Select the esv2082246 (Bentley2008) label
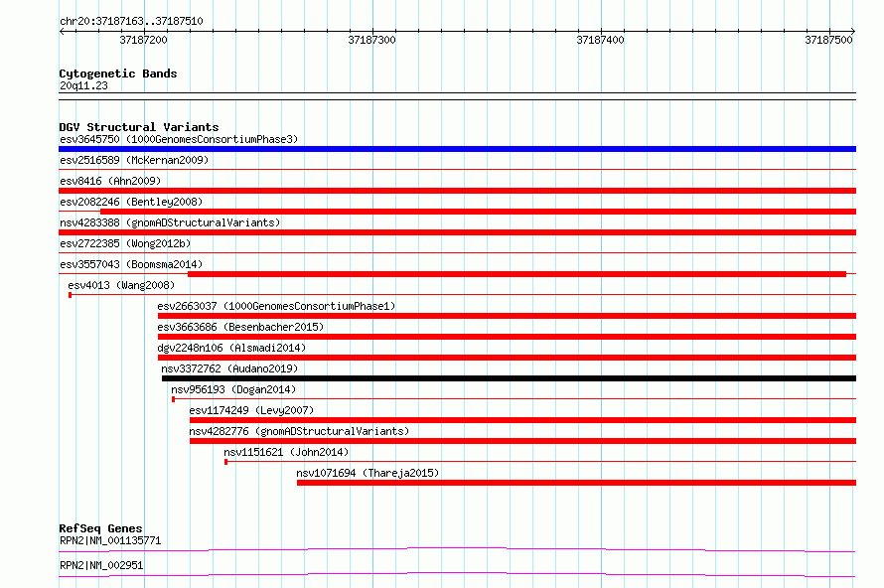 tap(131, 202)
